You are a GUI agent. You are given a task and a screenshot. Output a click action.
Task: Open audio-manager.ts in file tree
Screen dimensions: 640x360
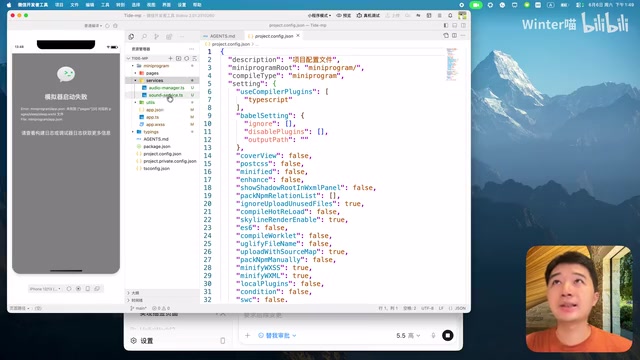[166, 88]
